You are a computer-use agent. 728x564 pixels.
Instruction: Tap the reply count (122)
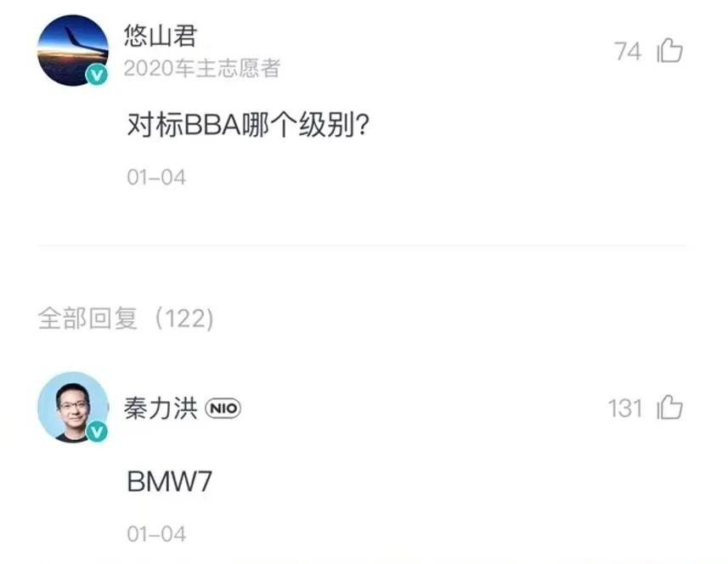click(184, 319)
